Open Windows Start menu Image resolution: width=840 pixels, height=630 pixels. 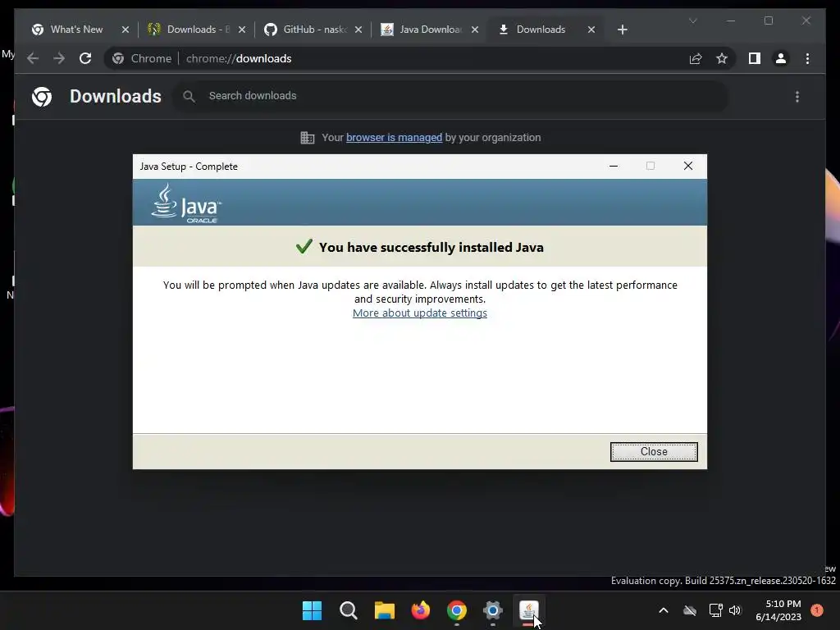(x=312, y=610)
